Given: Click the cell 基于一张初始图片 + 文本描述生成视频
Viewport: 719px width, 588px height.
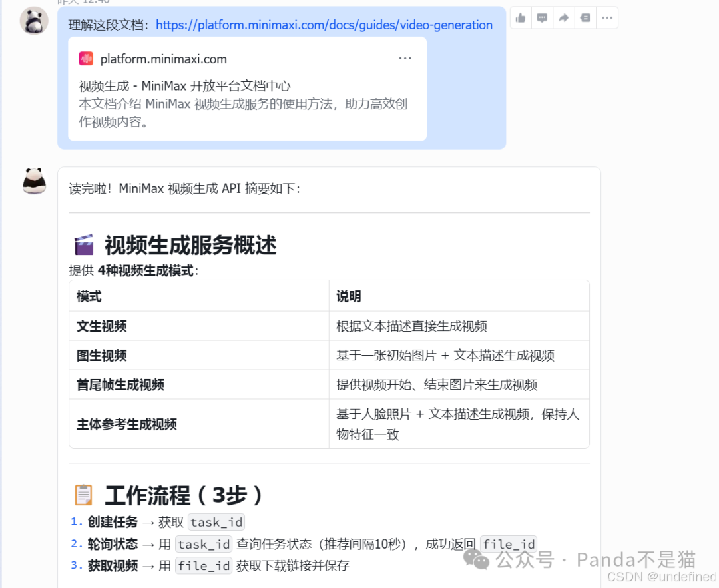Looking at the screenshot, I should pos(459,356).
